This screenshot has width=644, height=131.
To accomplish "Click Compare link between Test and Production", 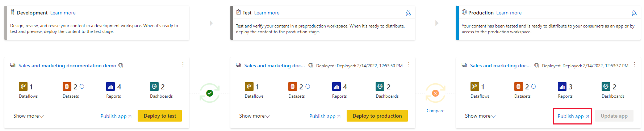I will tap(435, 111).
